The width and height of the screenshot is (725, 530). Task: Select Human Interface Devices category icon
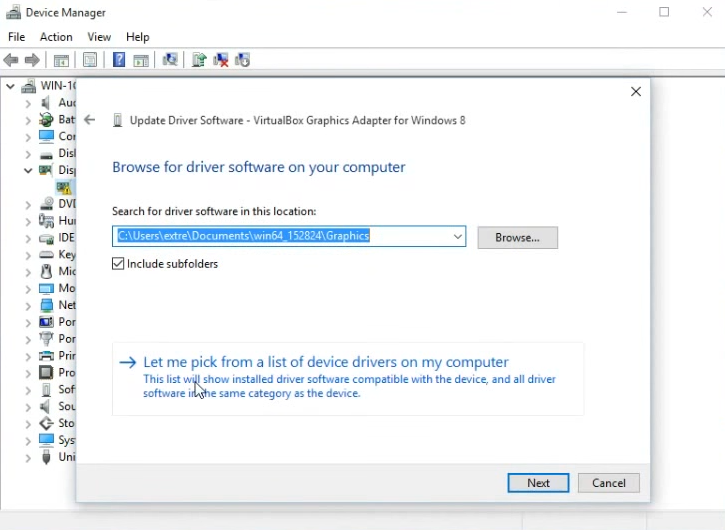pyautogui.click(x=46, y=221)
